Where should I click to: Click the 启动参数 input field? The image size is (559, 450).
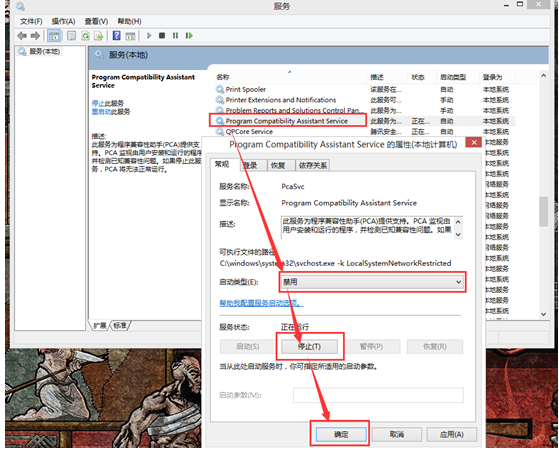click(x=378, y=395)
